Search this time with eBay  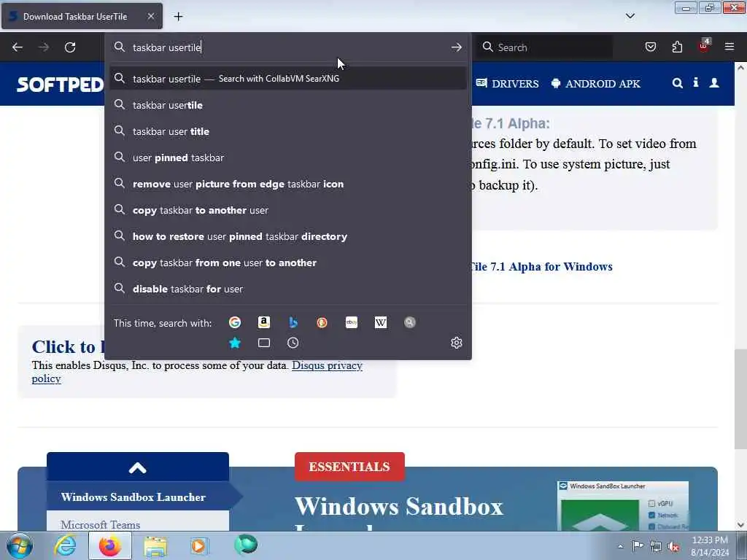[352, 322]
